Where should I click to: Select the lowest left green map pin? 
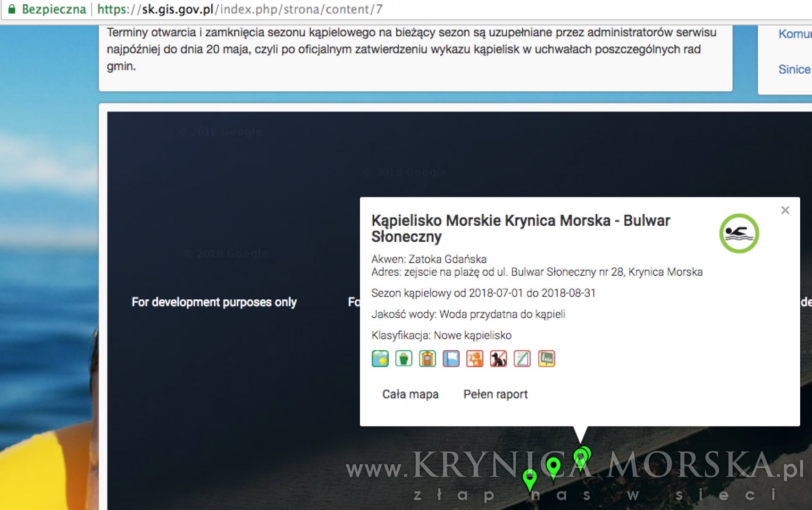point(530,480)
